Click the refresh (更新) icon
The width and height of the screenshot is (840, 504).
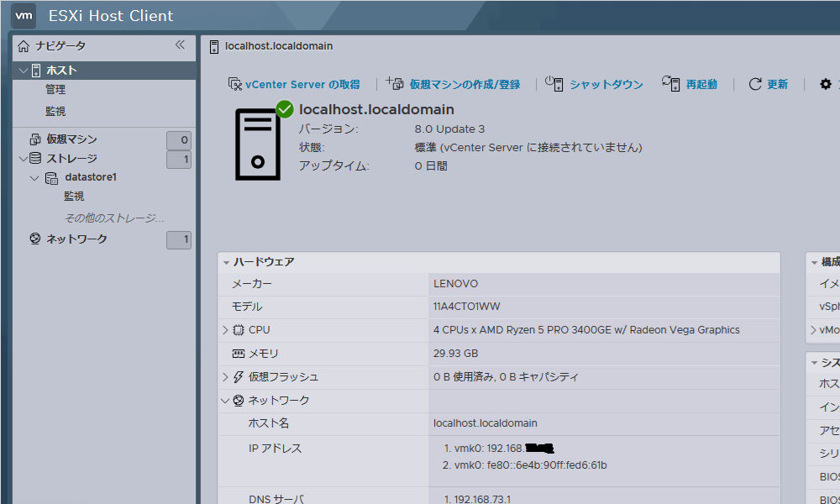coord(755,84)
